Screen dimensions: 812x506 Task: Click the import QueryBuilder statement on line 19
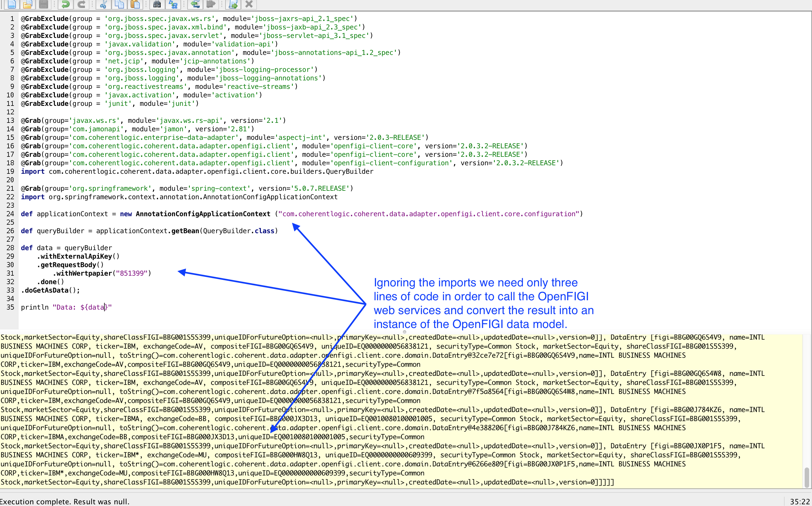(x=197, y=171)
